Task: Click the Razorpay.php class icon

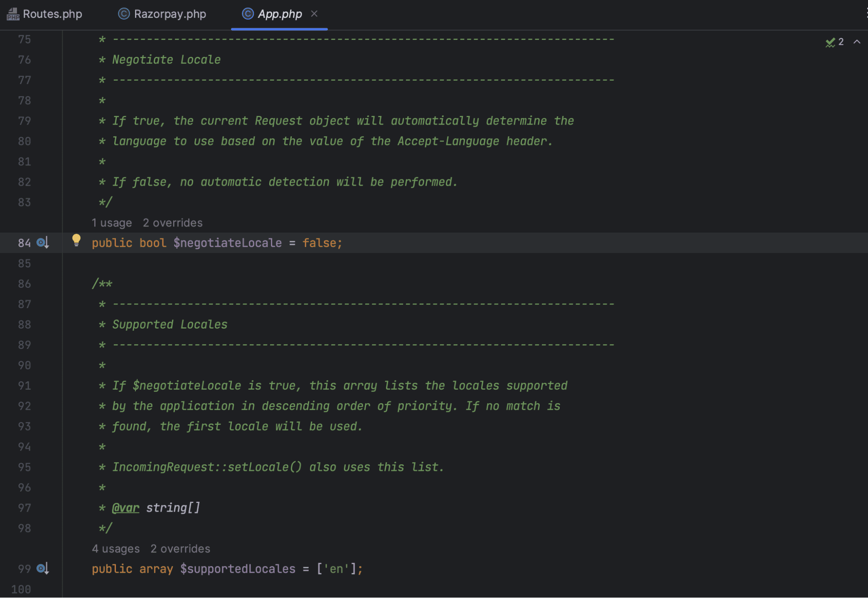Action: pos(124,14)
